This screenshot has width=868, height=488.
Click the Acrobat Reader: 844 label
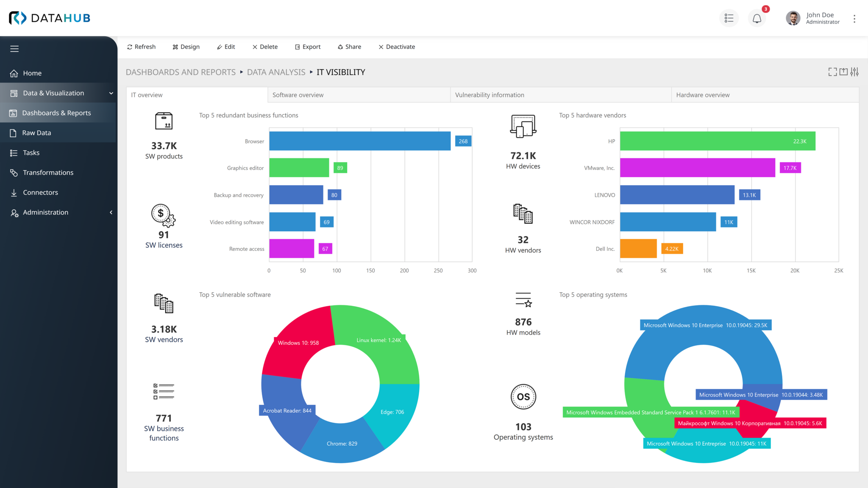[x=287, y=410]
